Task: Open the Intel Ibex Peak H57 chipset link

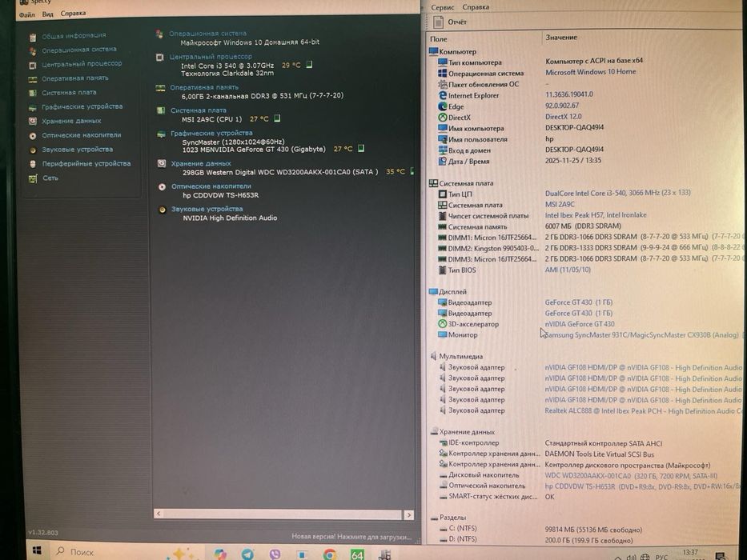Action: 596,214
